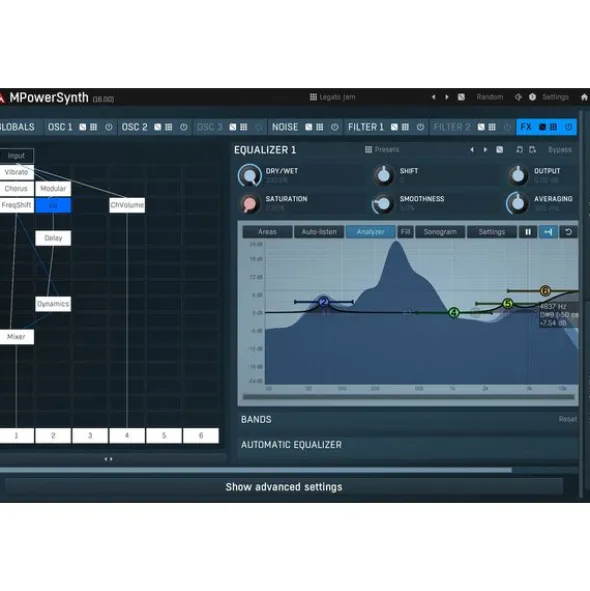Open the OSC 2 tab
This screenshot has width=590, height=591.
tap(134, 127)
